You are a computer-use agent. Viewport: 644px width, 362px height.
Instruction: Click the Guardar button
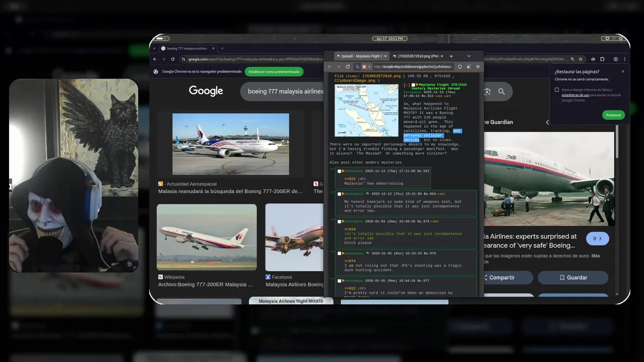573,278
